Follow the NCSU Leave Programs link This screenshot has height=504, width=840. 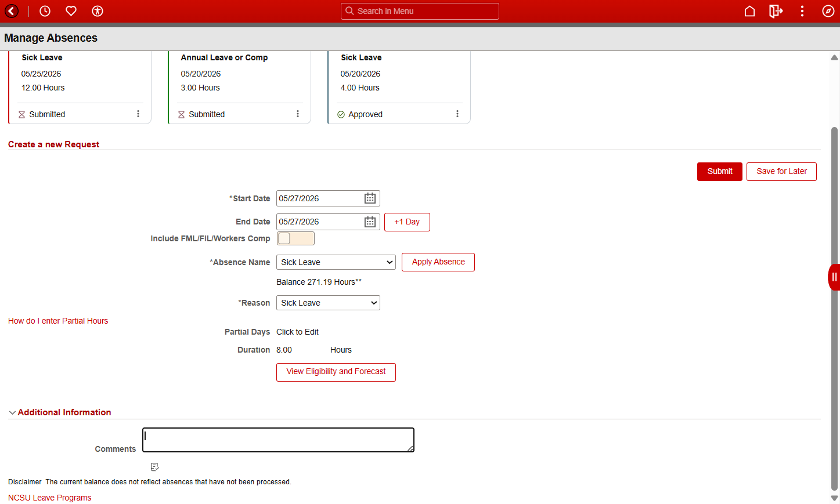(x=49, y=498)
